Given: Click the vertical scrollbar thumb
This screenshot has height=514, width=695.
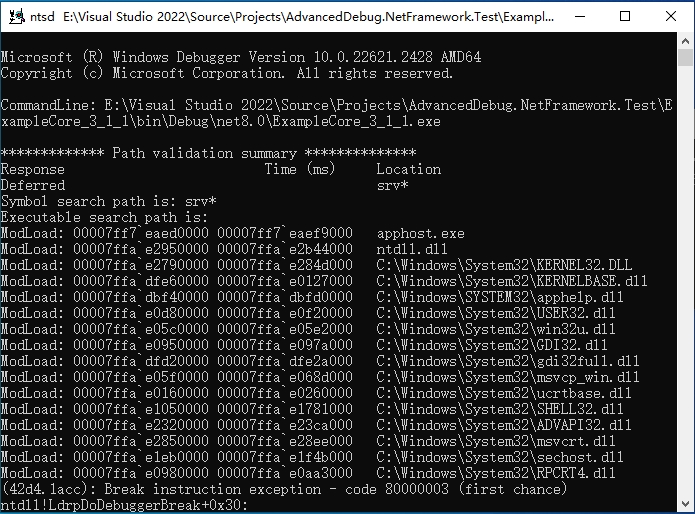Looking at the screenshot, I should (x=685, y=58).
